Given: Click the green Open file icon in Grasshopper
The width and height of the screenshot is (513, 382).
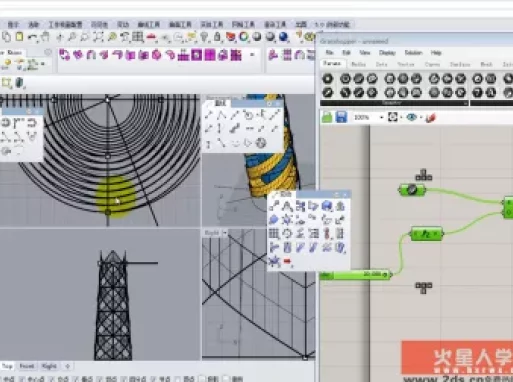Looking at the screenshot, I should pyautogui.click(x=327, y=117).
